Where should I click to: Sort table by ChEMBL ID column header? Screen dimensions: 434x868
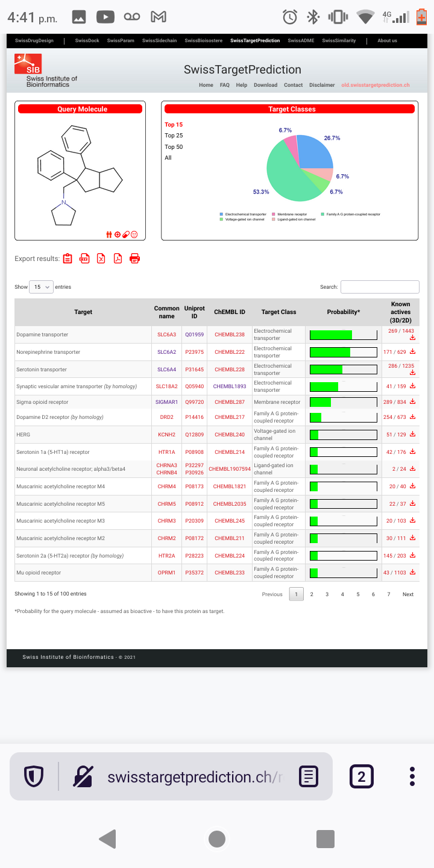(230, 312)
